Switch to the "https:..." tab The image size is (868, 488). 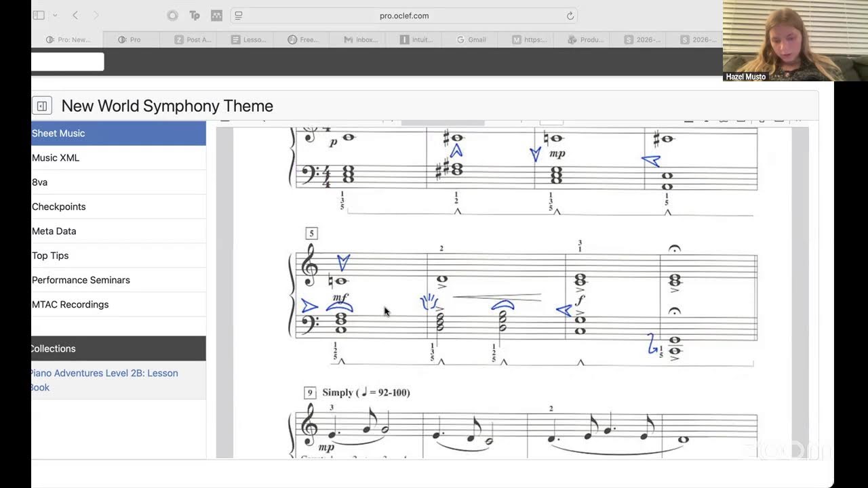(x=530, y=39)
